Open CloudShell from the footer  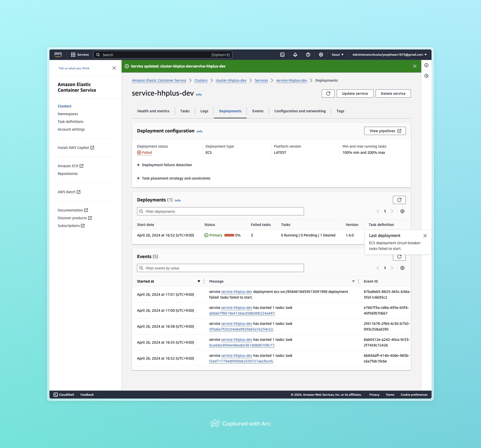tap(64, 395)
